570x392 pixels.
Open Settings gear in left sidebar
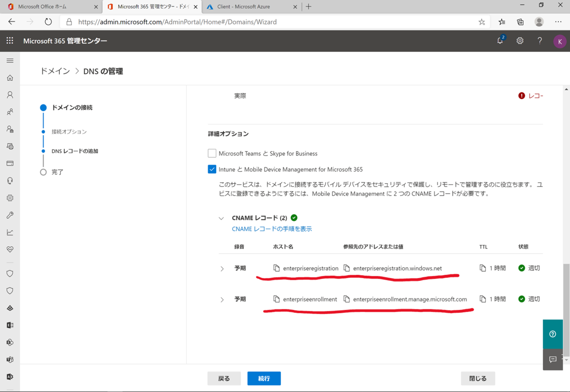coord(10,198)
